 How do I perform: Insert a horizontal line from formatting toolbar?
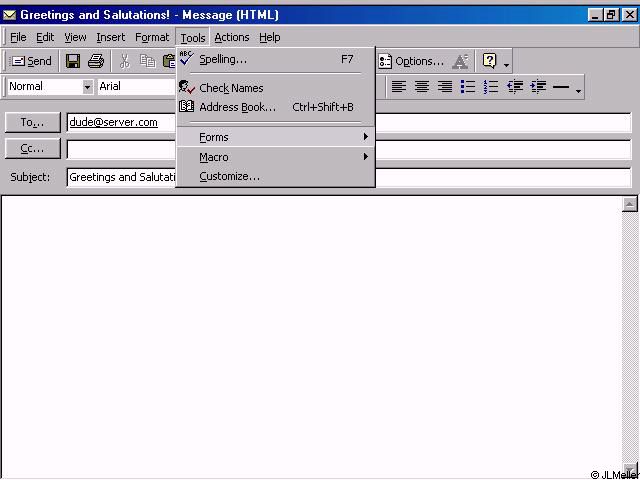pos(561,88)
